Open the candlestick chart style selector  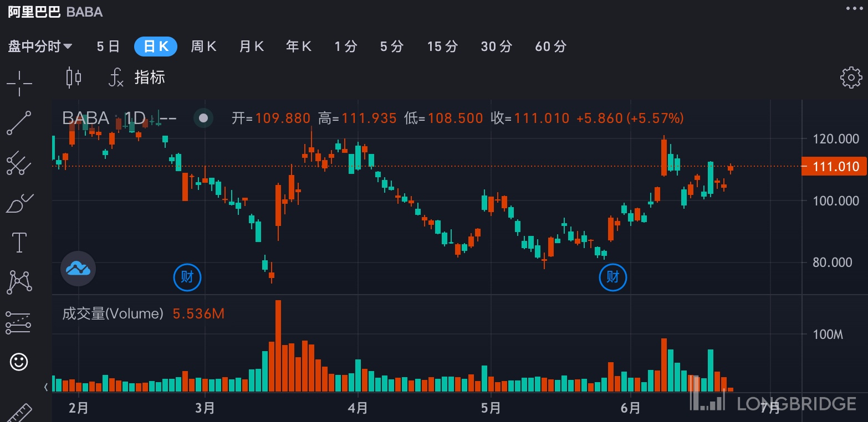click(x=73, y=77)
